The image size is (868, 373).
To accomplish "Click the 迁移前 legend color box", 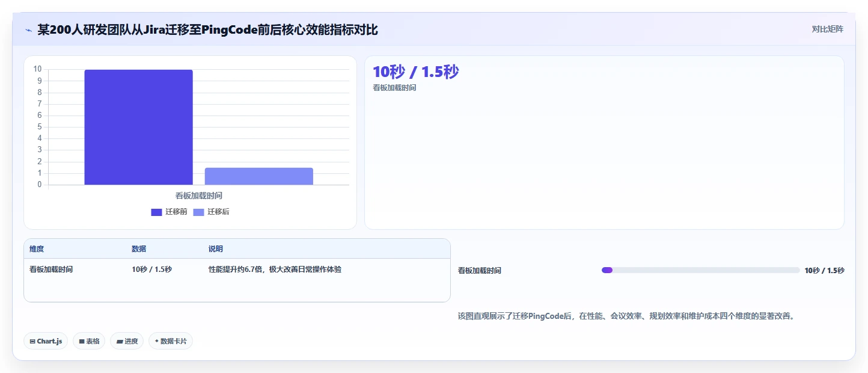I will click(156, 212).
